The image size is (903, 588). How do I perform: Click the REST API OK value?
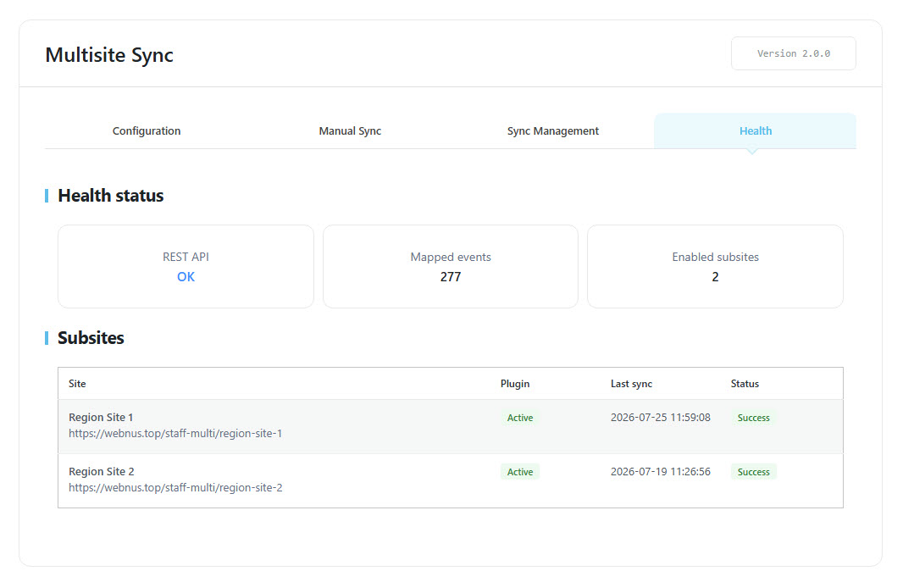pyautogui.click(x=186, y=277)
